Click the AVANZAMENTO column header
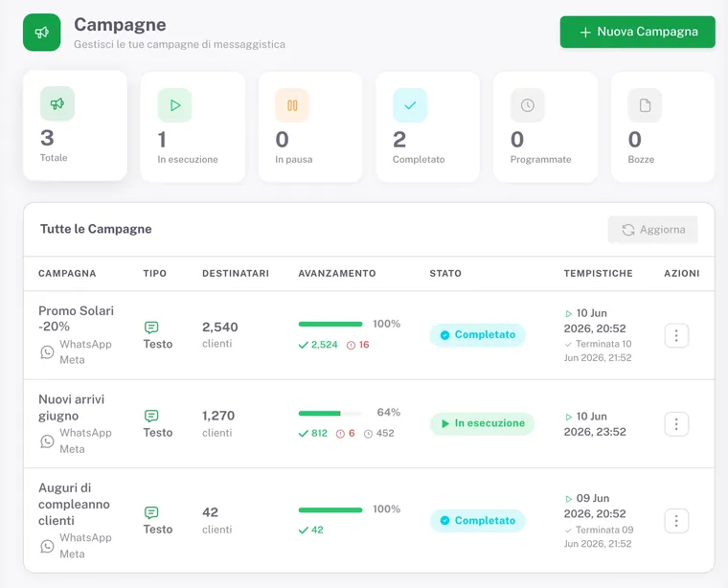Viewport: 728px width, 588px height. [337, 273]
